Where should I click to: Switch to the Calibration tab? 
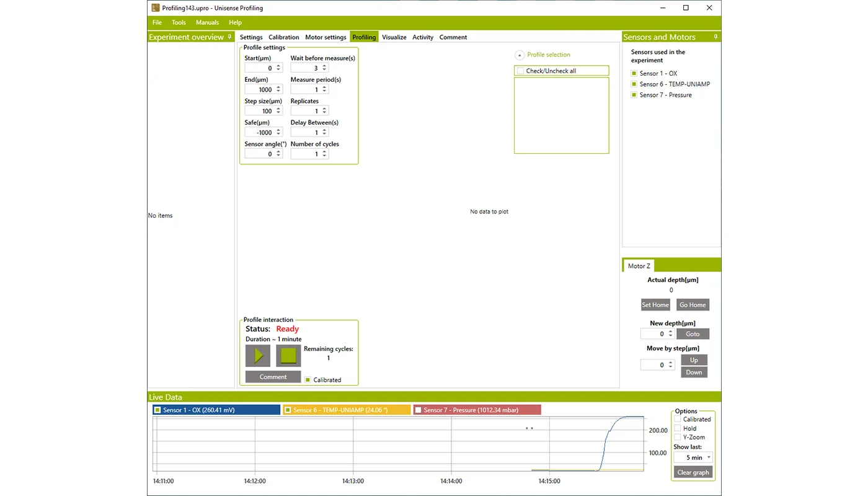284,37
